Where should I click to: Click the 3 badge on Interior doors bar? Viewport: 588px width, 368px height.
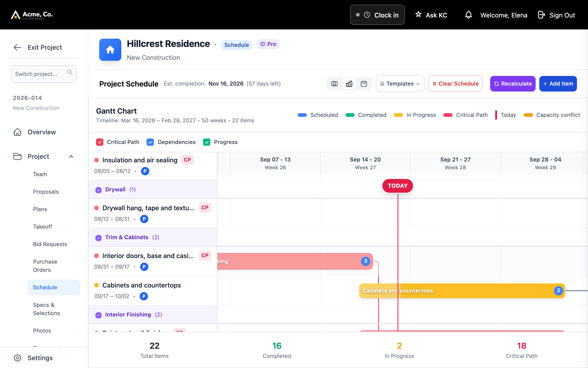pos(365,261)
